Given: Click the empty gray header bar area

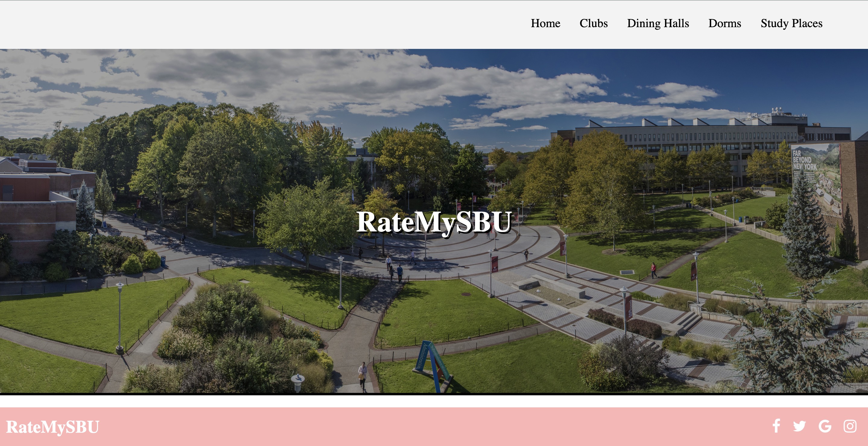Looking at the screenshot, I should coord(236,24).
